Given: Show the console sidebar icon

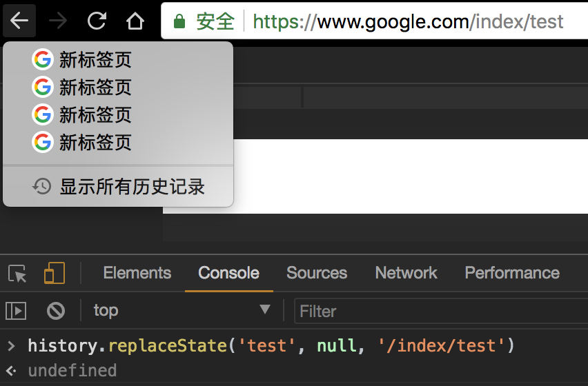Looking at the screenshot, I should (x=16, y=311).
